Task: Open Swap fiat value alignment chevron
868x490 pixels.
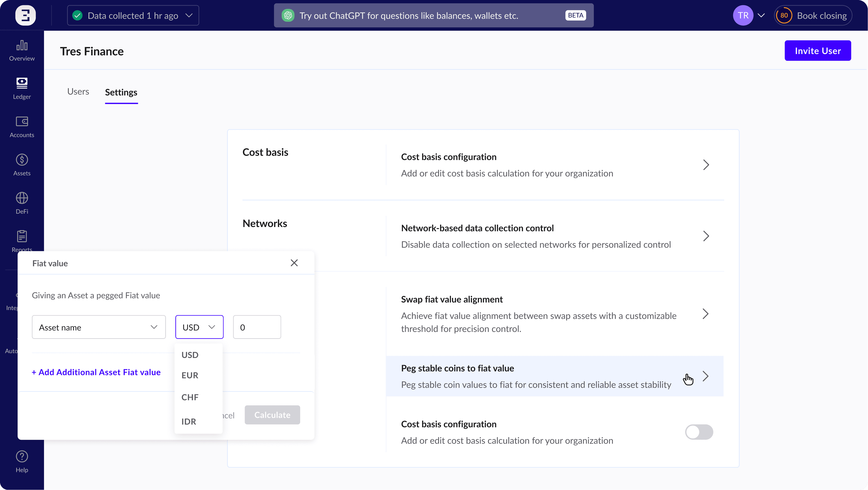Action: point(706,314)
